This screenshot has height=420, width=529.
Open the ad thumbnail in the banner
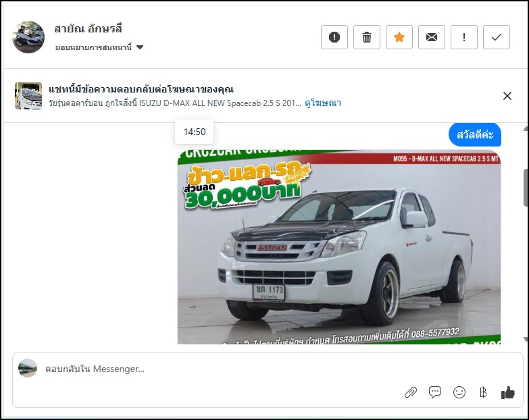[x=28, y=96]
